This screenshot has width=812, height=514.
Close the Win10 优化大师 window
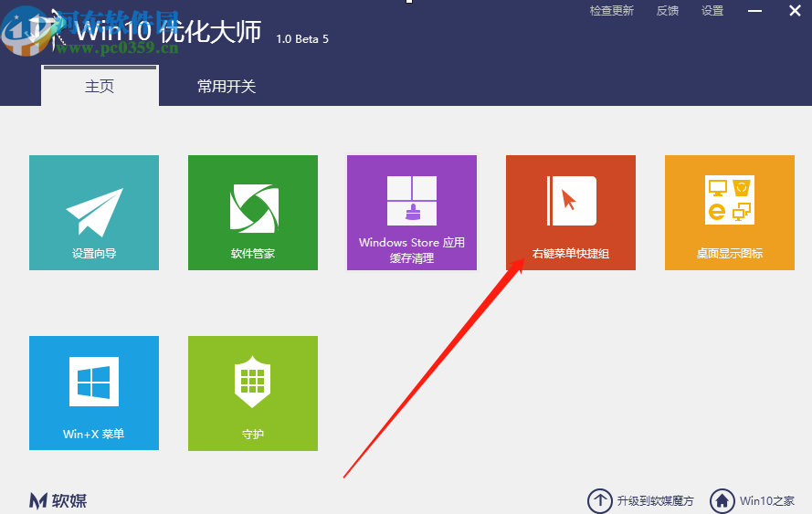(792, 11)
